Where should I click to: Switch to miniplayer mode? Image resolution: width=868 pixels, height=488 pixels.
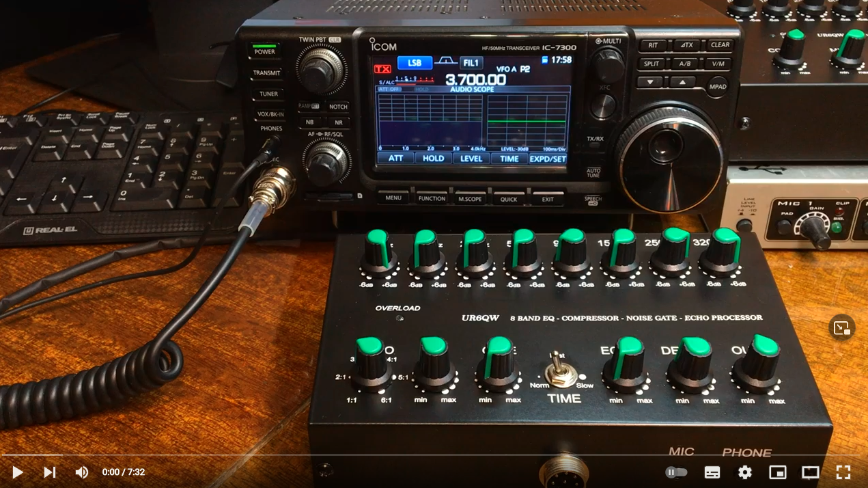(778, 472)
